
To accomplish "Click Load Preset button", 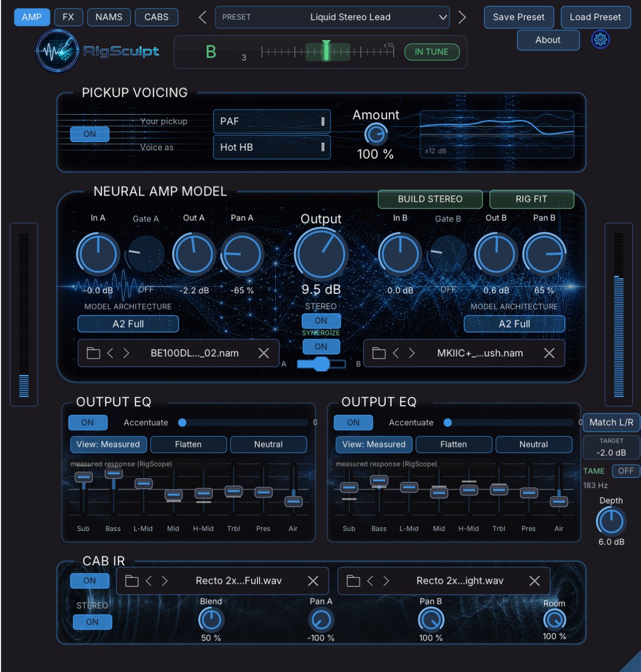I will [x=596, y=17].
